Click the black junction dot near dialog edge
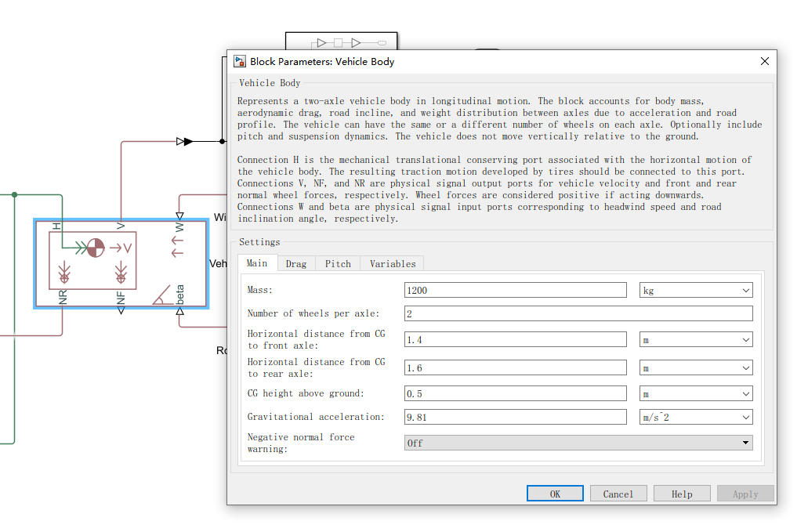808x532 pixels. 222,141
